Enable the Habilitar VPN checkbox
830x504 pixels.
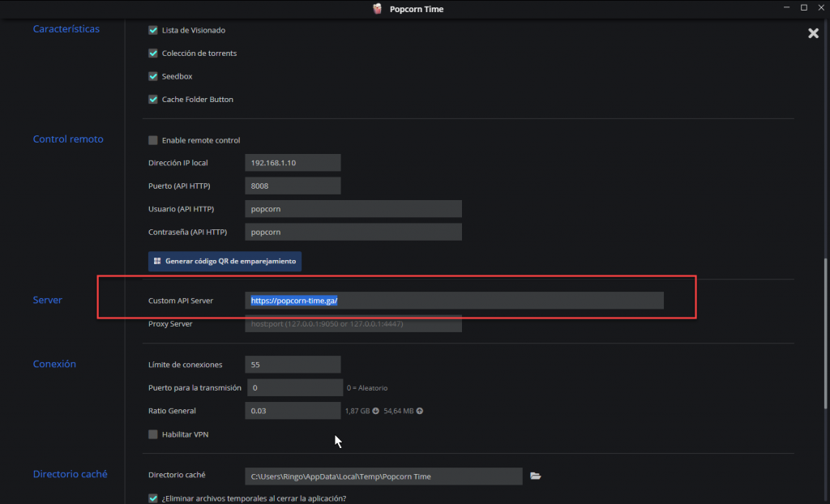click(153, 434)
